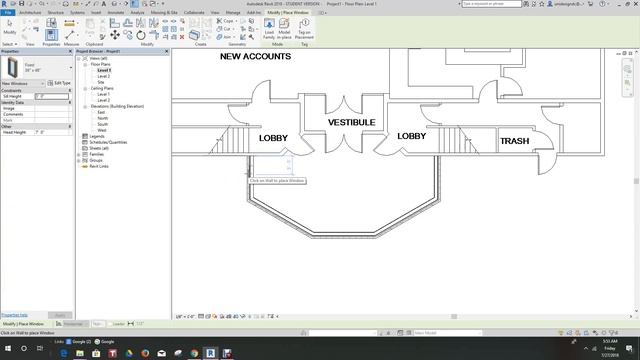
Task: Select the Move tool
Action: [x=115, y=35]
